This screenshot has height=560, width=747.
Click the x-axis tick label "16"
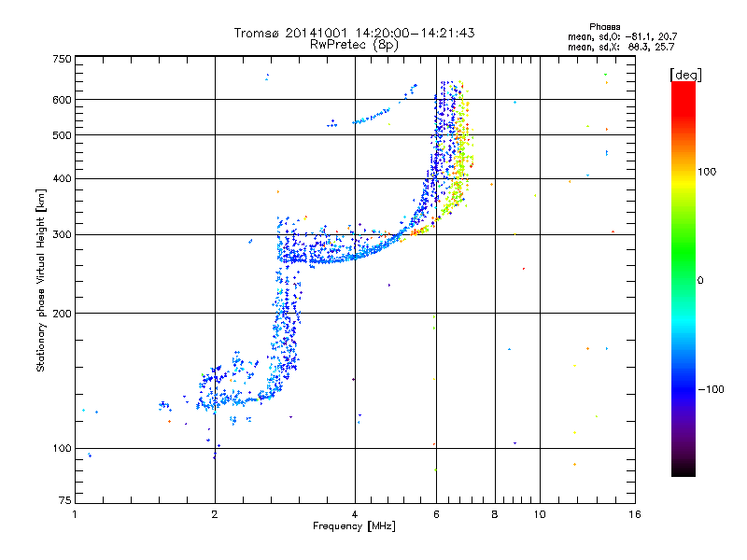tap(635, 515)
